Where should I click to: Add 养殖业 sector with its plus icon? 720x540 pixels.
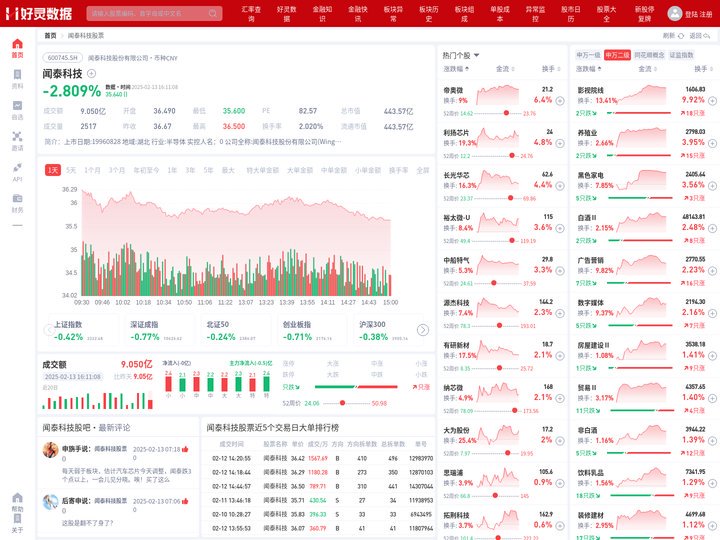click(712, 143)
